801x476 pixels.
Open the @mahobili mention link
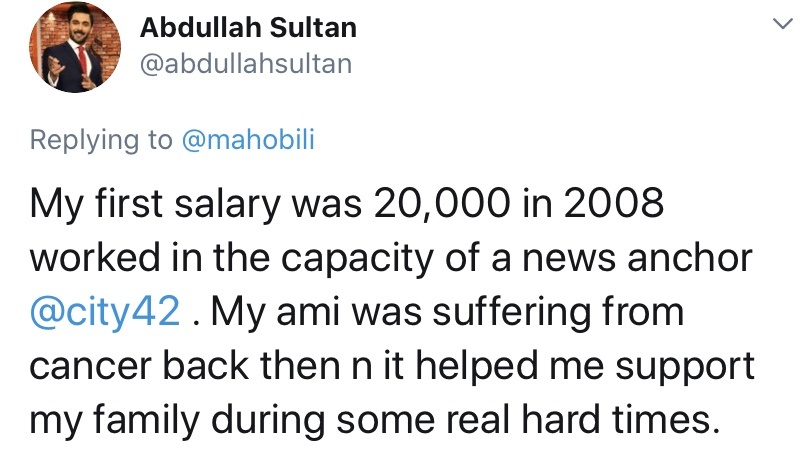(x=248, y=140)
